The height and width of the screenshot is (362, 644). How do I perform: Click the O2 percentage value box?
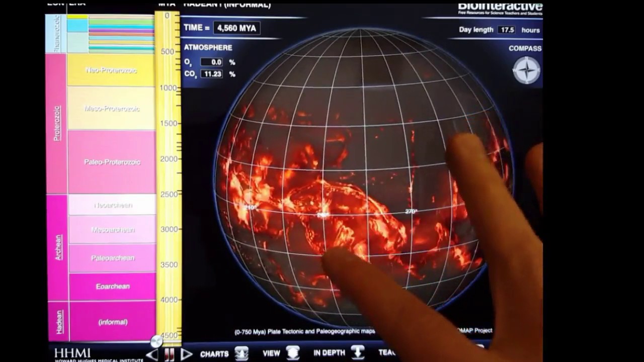(211, 62)
